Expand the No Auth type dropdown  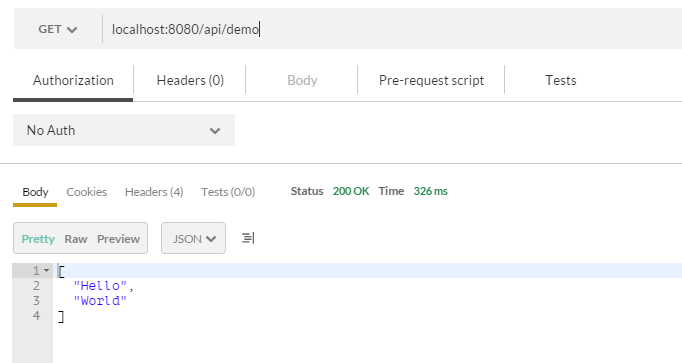click(124, 130)
